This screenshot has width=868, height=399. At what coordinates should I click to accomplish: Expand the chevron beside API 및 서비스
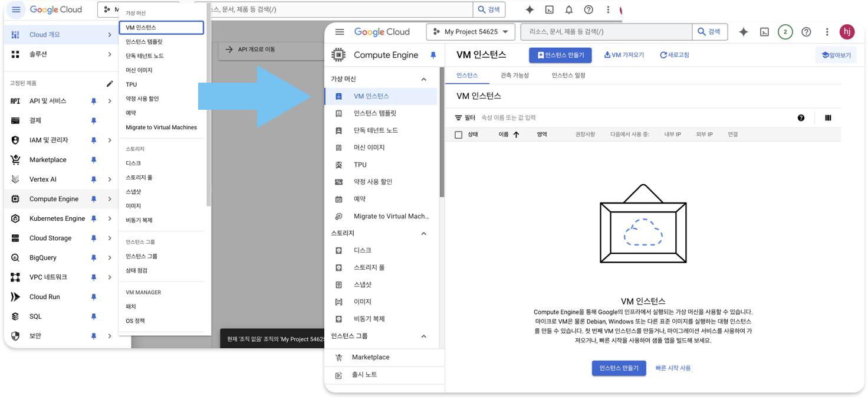(110, 101)
